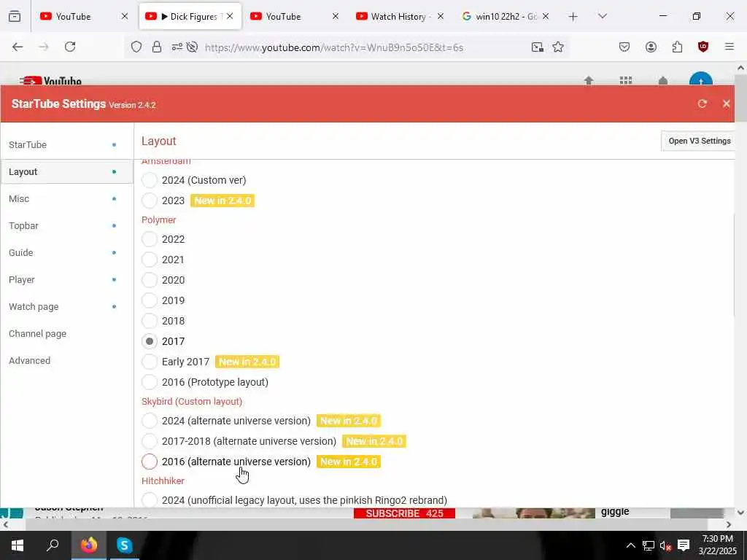Open Windows taskbar search
The image size is (747, 560).
pos(53,545)
